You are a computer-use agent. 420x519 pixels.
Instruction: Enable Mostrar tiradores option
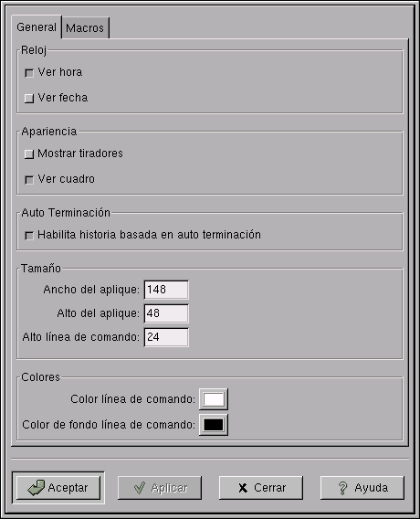pos(29,154)
